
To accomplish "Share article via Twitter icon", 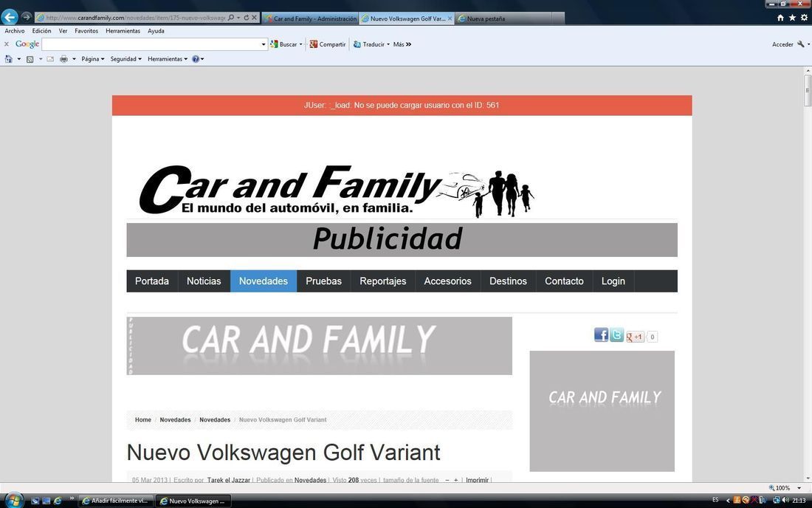I will [x=616, y=334].
